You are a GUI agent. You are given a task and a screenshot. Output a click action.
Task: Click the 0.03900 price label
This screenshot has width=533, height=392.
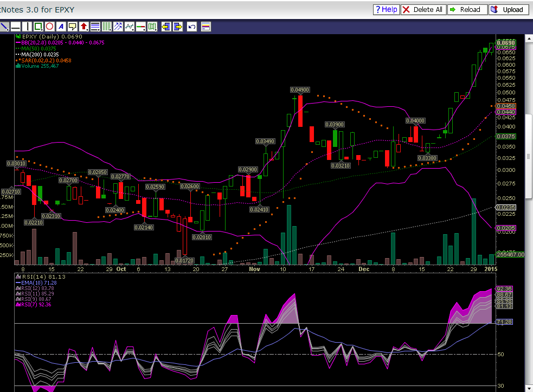click(335, 125)
